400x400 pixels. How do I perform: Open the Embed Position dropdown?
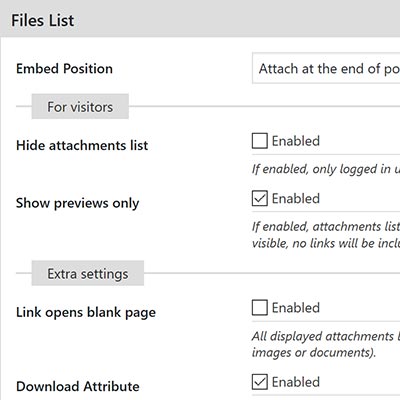(326, 68)
